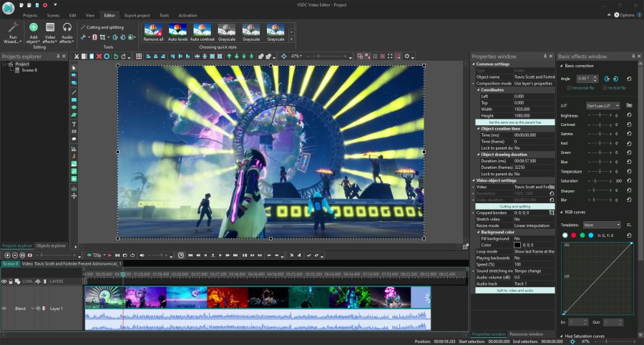Select the Ellipse tool in left toolbar
644x345 pixels.
(x=74, y=107)
